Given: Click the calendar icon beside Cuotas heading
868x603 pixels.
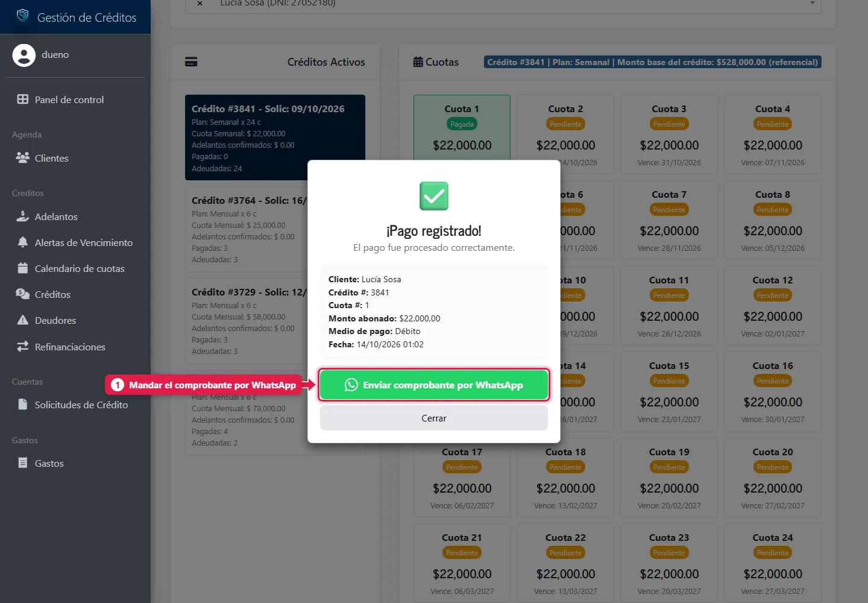Looking at the screenshot, I should pos(418,62).
